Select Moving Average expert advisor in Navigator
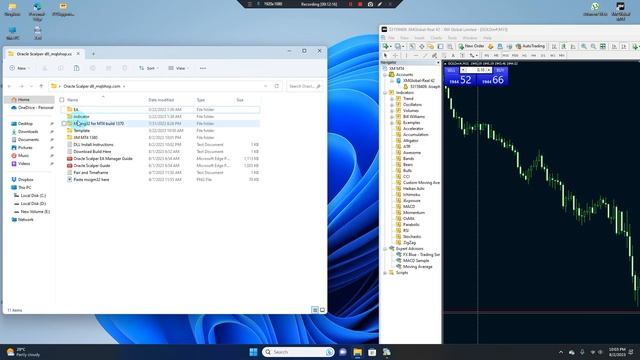Viewport: 640px width, 360px height. (x=417, y=267)
